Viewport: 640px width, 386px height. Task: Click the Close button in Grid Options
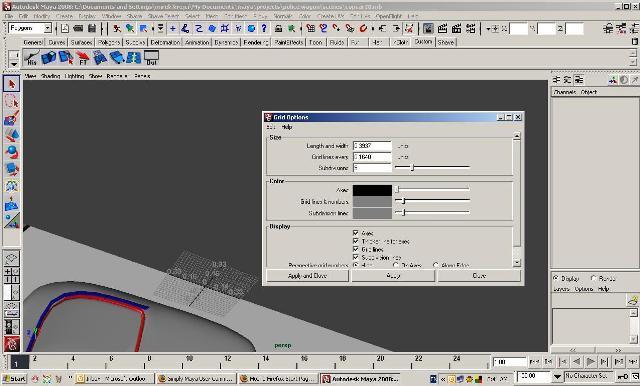coord(479,276)
